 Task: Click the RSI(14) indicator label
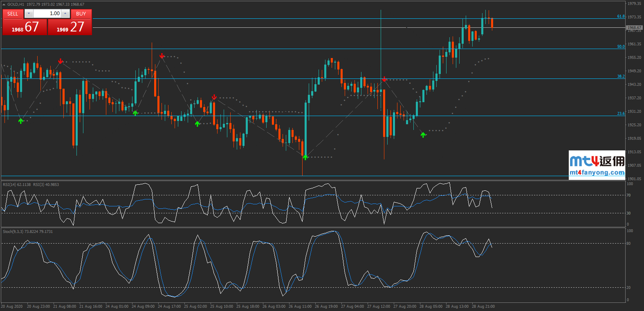point(16,185)
